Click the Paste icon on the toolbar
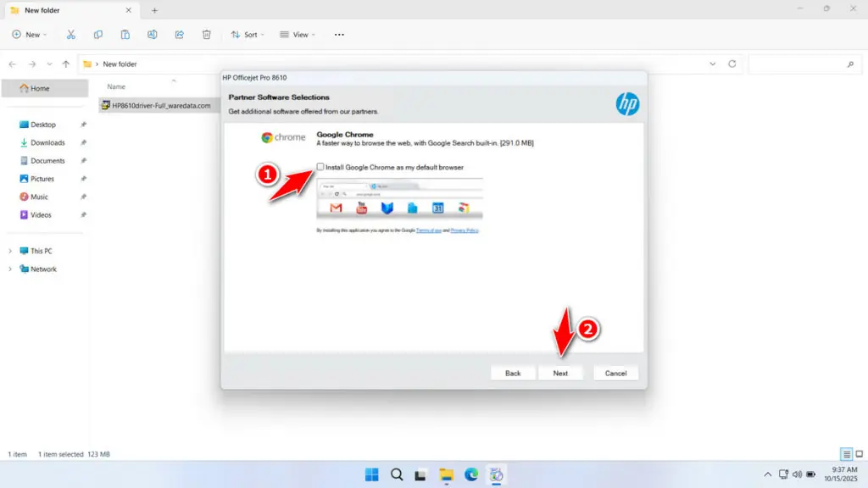 [125, 34]
